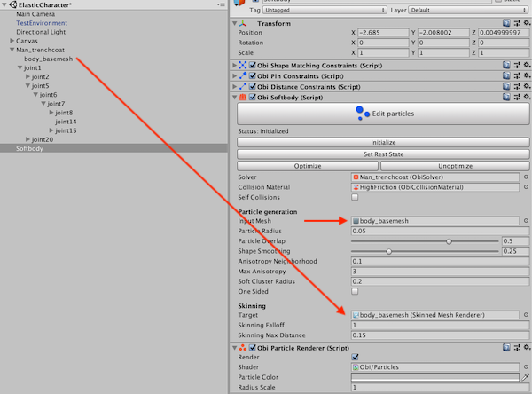Expand joint20 in hierarchy
The image size is (532, 394).
point(27,139)
